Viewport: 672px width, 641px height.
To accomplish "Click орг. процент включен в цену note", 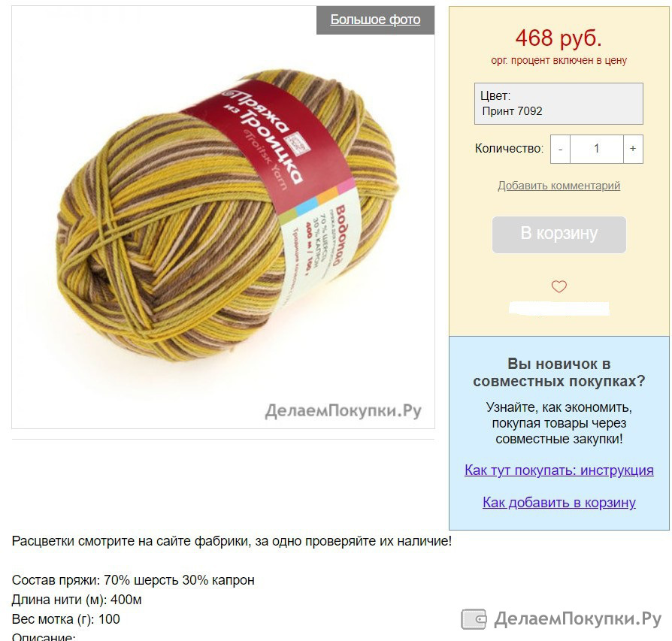I will point(558,60).
